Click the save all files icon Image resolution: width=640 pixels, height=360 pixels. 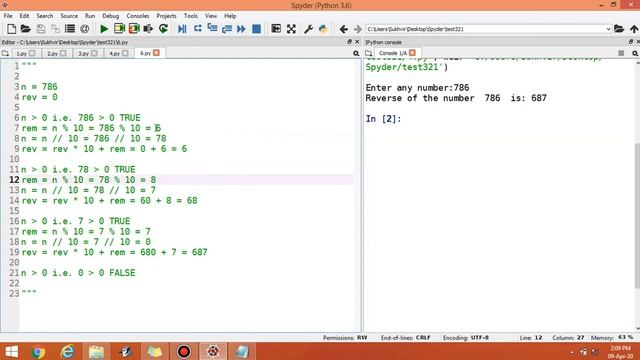55,29
